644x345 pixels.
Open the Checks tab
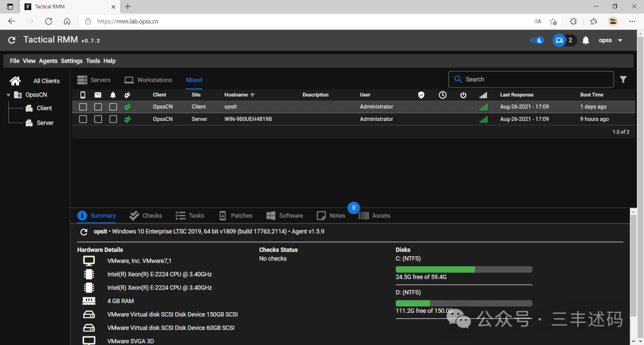point(146,215)
